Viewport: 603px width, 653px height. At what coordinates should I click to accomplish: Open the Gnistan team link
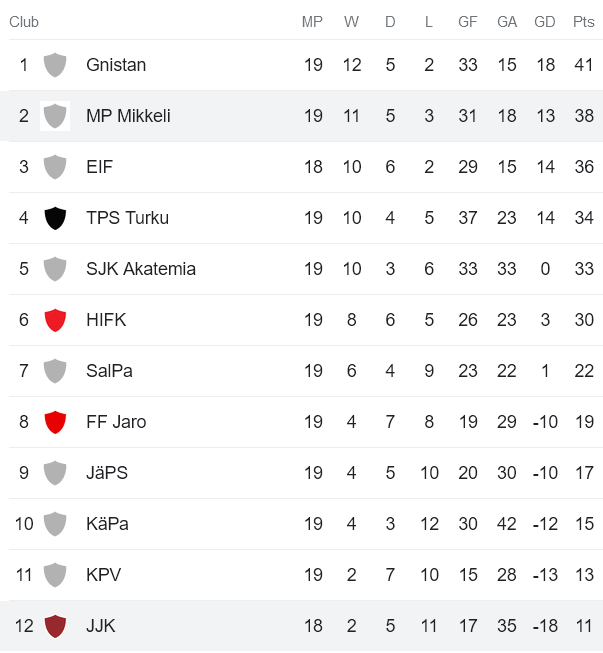[x=116, y=65]
